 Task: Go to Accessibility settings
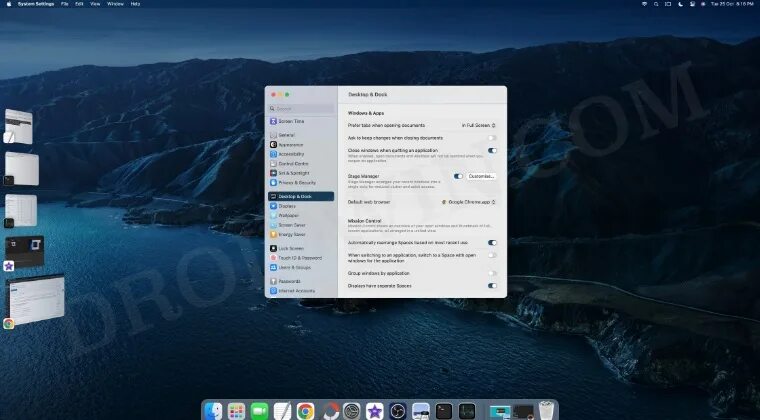click(x=301, y=154)
